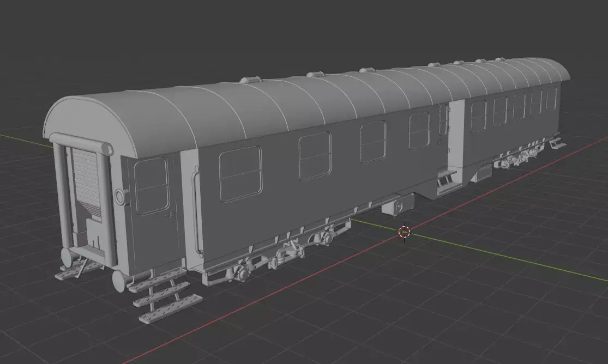Select the narrow window of the middle door

pos(443,119)
